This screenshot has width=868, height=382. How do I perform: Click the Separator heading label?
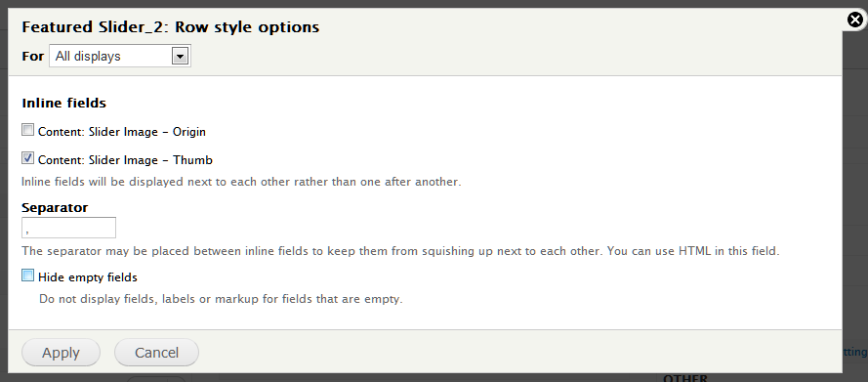[x=55, y=207]
